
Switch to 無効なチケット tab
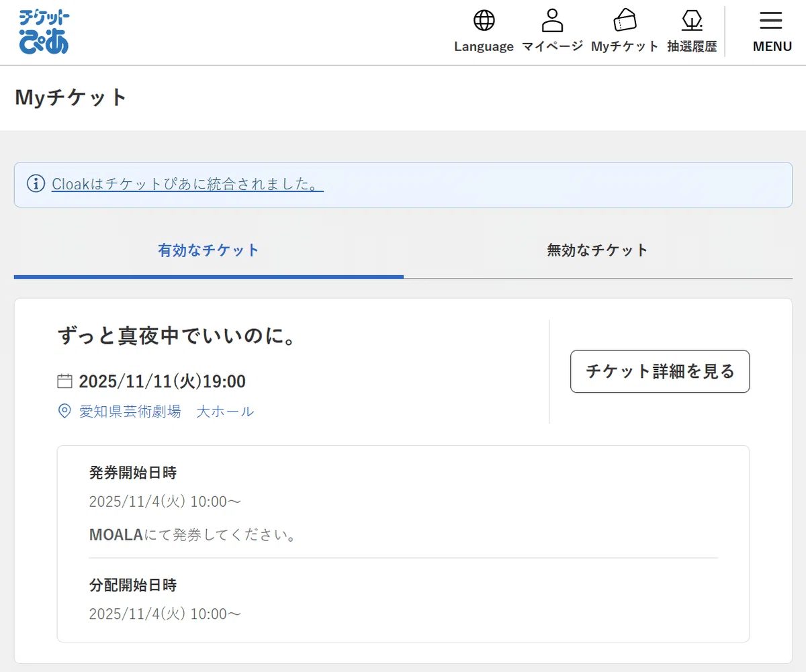point(598,251)
